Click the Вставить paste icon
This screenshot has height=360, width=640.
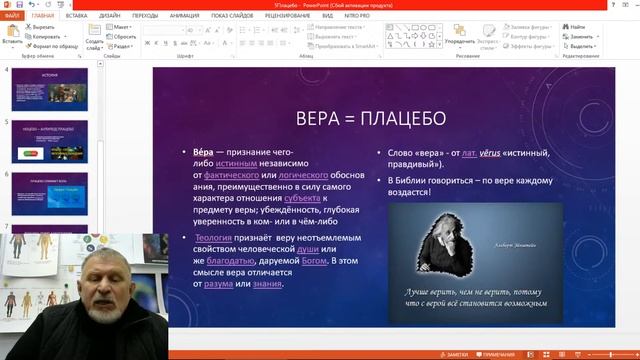pyautogui.click(x=12, y=31)
